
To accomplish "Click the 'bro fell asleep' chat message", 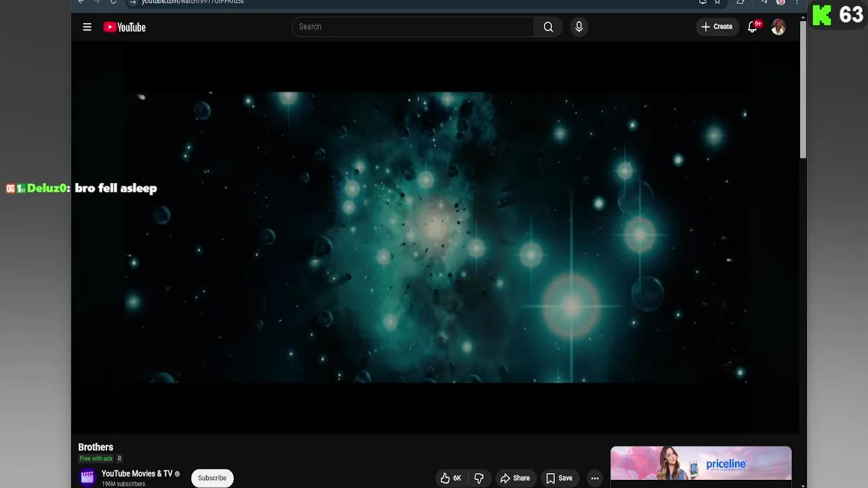I will pyautogui.click(x=116, y=188).
